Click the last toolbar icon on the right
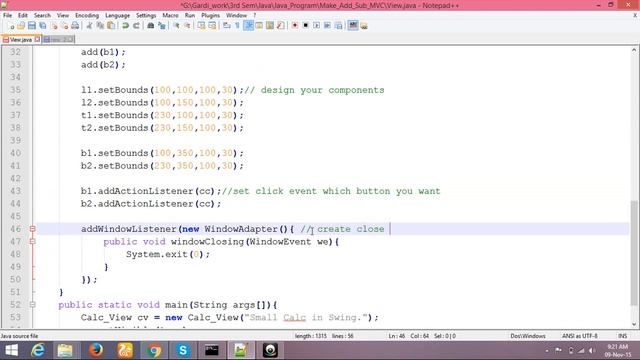The height and width of the screenshot is (360, 640). tap(364, 26)
